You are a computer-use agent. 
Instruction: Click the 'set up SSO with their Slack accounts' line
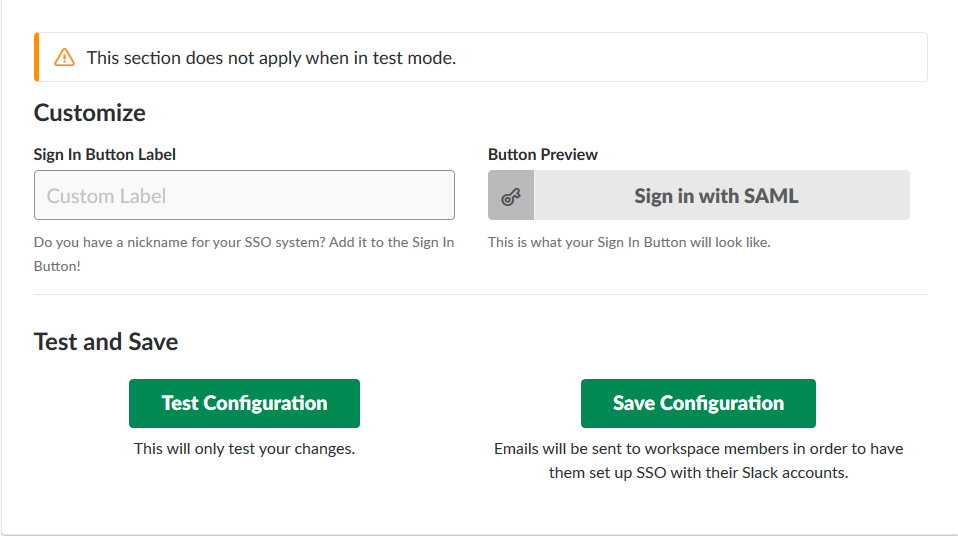(698, 472)
